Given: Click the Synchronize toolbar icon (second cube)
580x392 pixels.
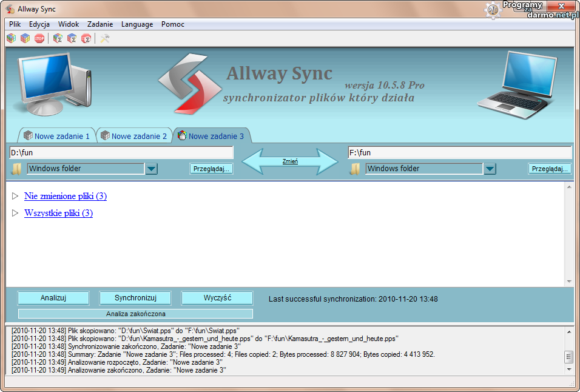Looking at the screenshot, I should [25, 38].
